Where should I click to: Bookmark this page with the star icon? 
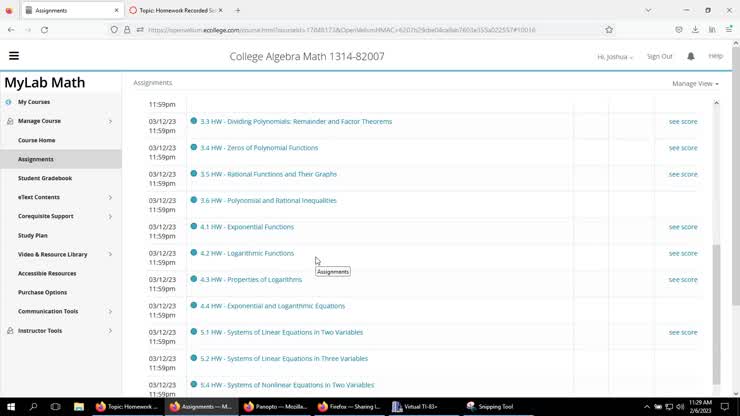coord(609,30)
